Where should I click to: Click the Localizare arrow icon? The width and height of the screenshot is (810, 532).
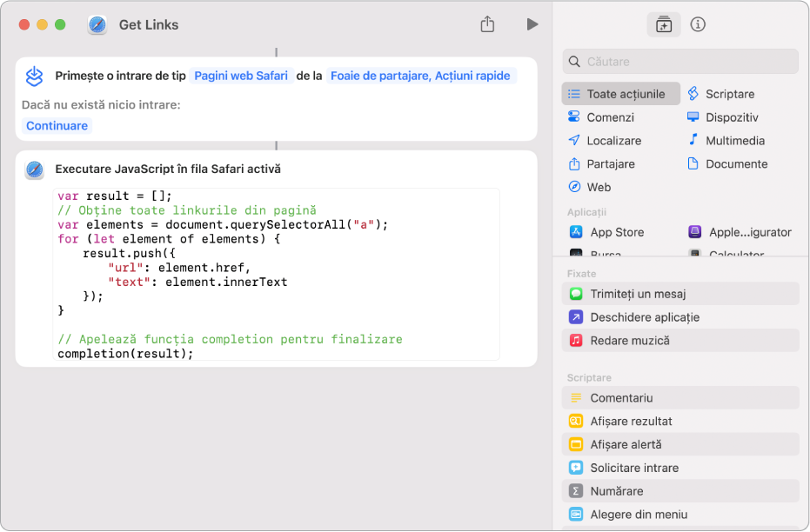tap(574, 140)
